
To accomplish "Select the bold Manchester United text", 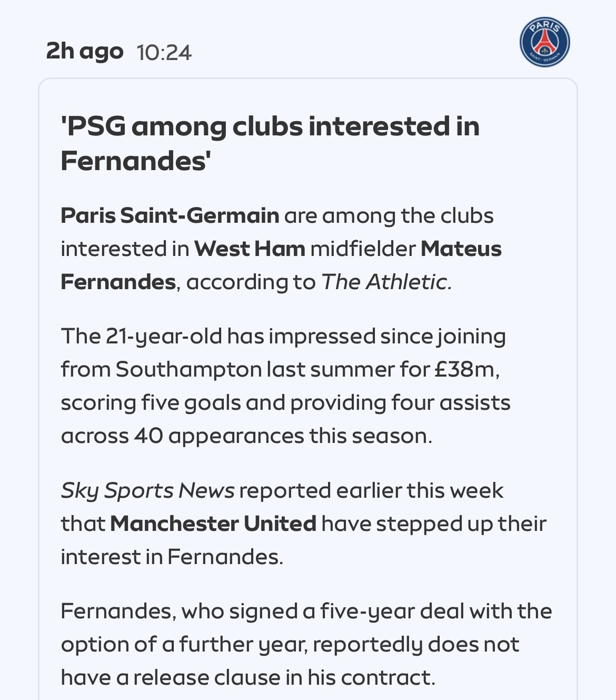I will click(213, 524).
